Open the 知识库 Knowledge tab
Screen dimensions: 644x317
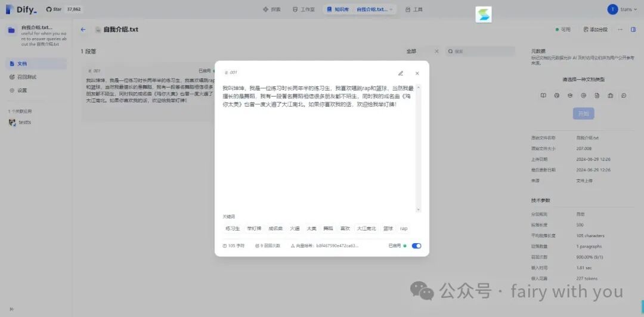tap(338, 9)
